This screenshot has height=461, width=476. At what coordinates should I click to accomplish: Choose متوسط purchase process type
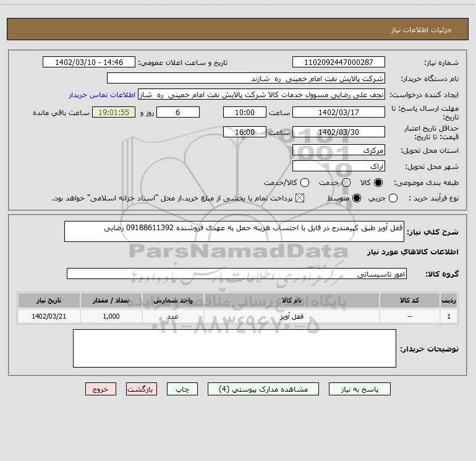[357, 198]
